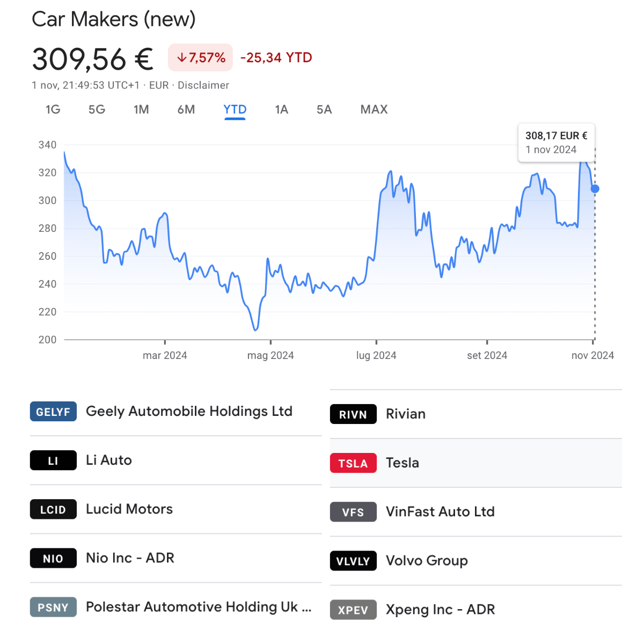Select the 1M time range tab
This screenshot has height=644, width=644.
(x=141, y=109)
